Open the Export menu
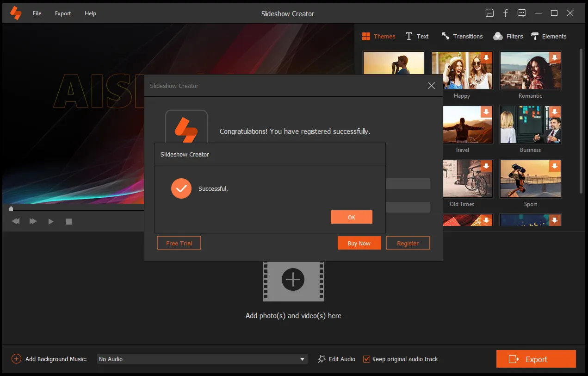The height and width of the screenshot is (376, 588). click(x=63, y=13)
